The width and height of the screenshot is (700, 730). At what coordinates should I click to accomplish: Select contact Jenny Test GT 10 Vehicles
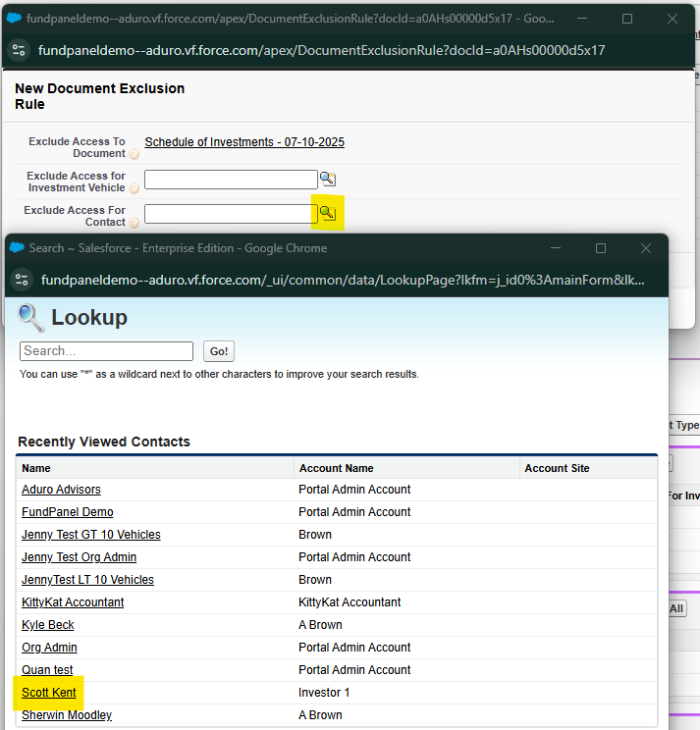pyautogui.click(x=91, y=535)
